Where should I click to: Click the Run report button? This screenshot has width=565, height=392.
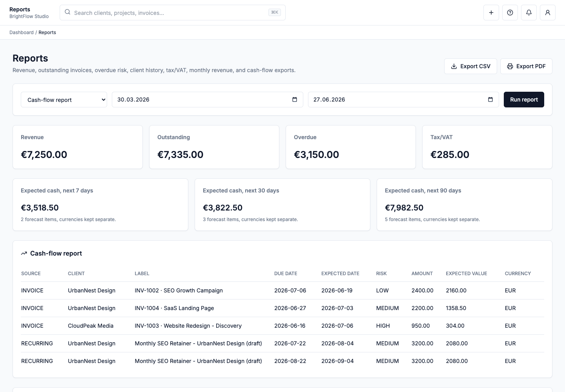(x=524, y=100)
